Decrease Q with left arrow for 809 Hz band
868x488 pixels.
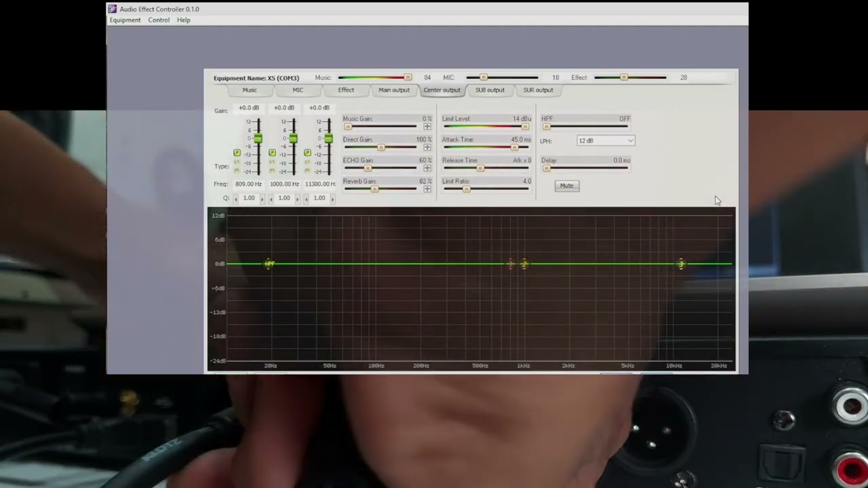coord(236,199)
